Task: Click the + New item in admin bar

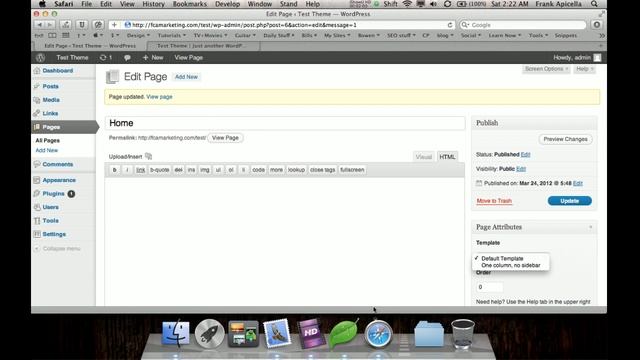Action: coord(153,58)
